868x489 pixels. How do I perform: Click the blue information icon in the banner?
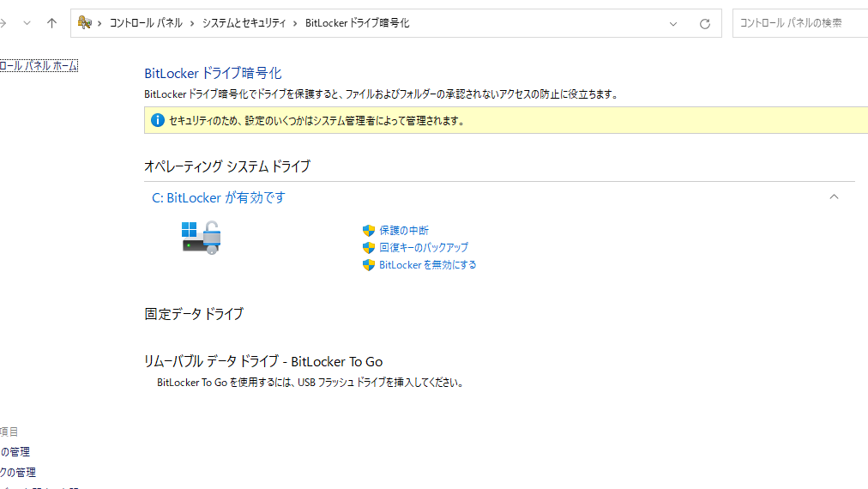click(158, 120)
